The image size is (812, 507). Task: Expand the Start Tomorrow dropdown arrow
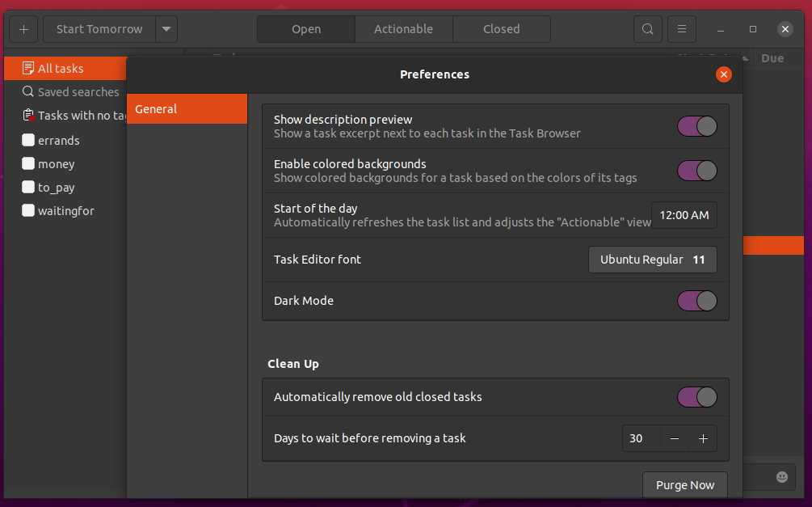point(166,29)
